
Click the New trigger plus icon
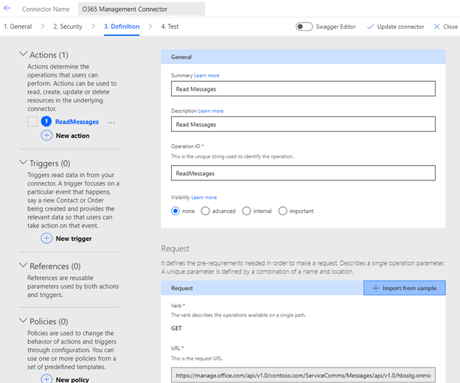tap(46, 238)
